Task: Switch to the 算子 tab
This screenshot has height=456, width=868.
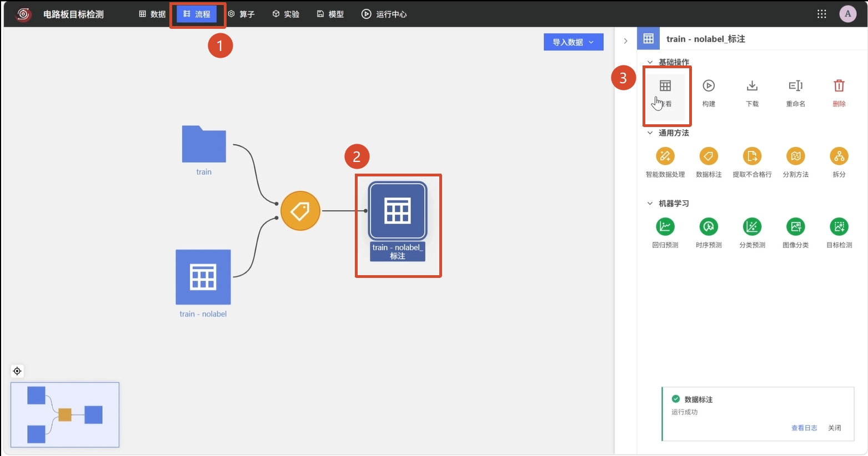Action: point(241,14)
